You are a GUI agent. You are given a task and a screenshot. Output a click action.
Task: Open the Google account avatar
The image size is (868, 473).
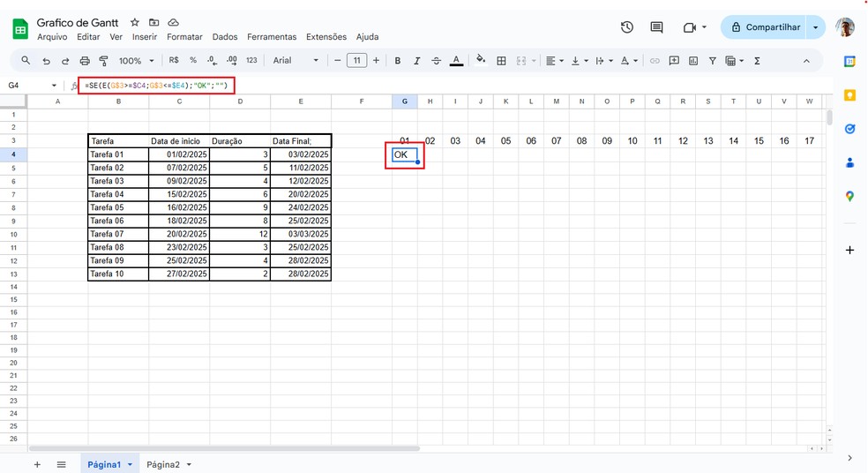(845, 27)
